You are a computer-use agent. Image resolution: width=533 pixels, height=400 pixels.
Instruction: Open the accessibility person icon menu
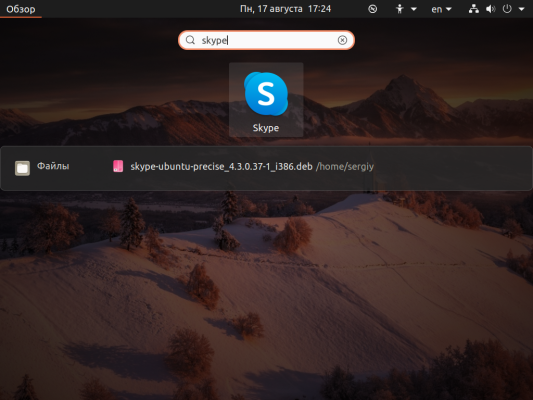pos(400,9)
